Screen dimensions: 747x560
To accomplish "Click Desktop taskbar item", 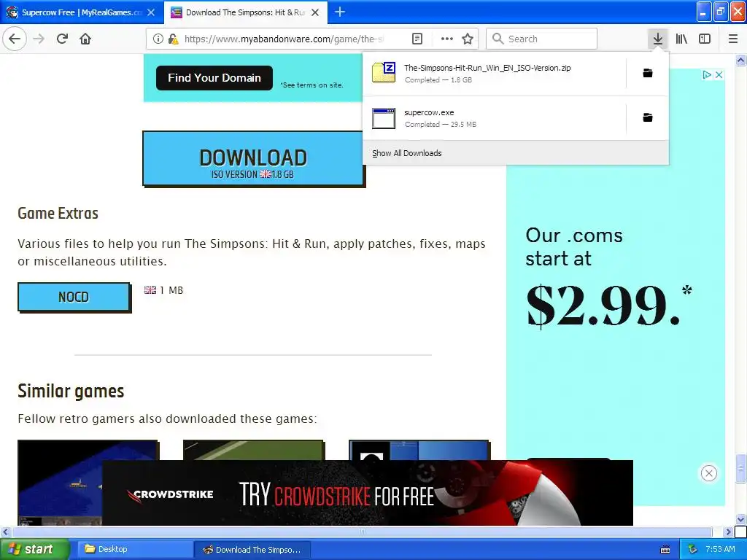I will point(134,549).
